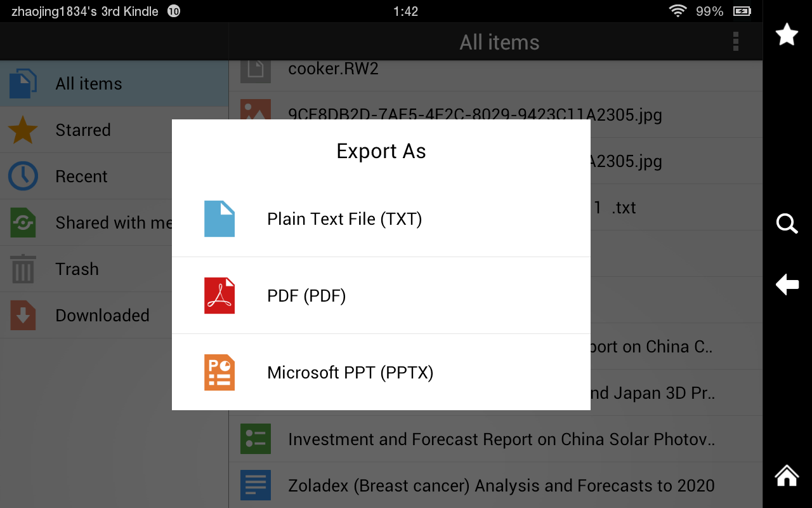812x508 pixels.
Task: Export as Microsoft PPT (PPTX)
Action: point(350,373)
